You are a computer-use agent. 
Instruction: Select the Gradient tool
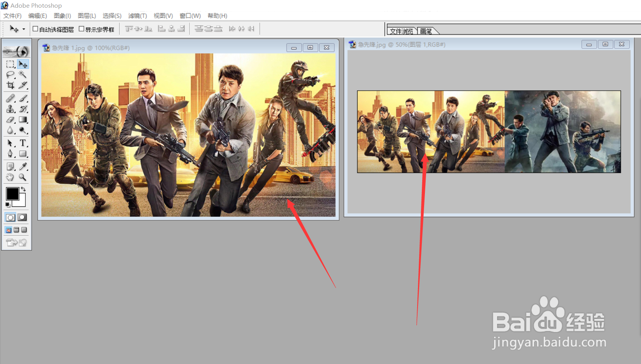23,120
